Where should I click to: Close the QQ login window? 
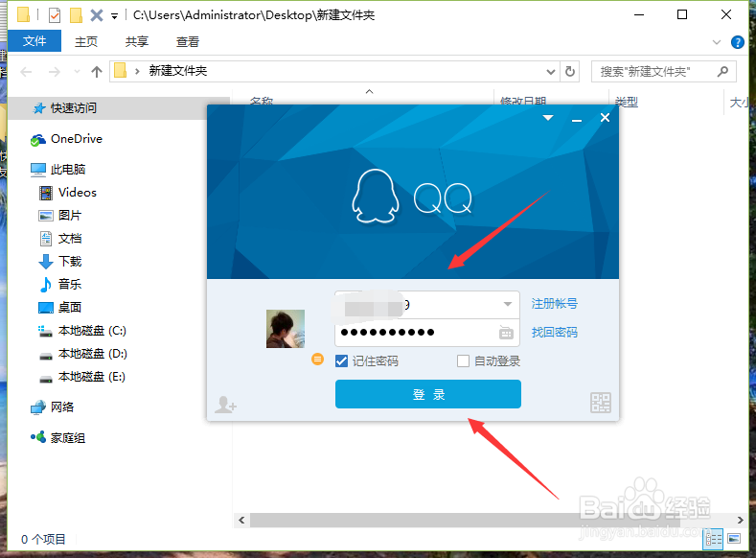pos(606,118)
